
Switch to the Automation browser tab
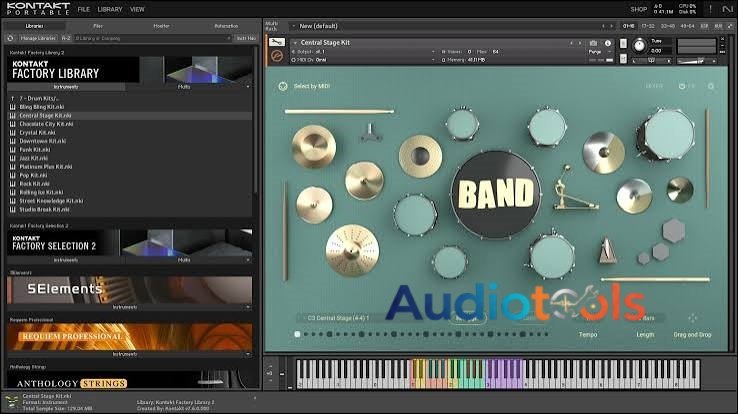click(x=226, y=26)
